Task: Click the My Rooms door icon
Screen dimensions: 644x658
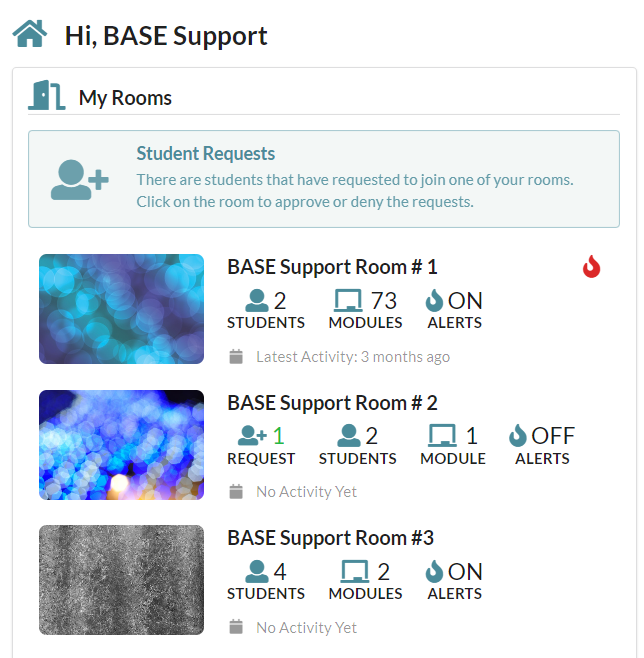Action: click(x=47, y=95)
